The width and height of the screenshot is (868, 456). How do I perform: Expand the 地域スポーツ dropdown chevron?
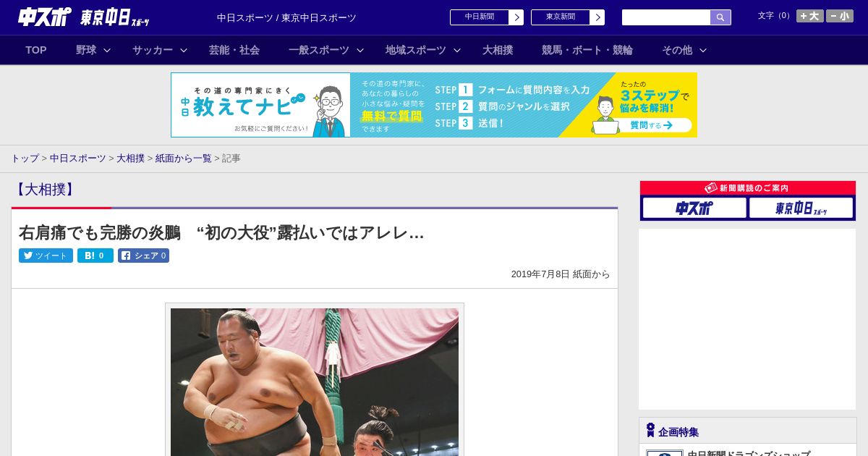point(457,50)
